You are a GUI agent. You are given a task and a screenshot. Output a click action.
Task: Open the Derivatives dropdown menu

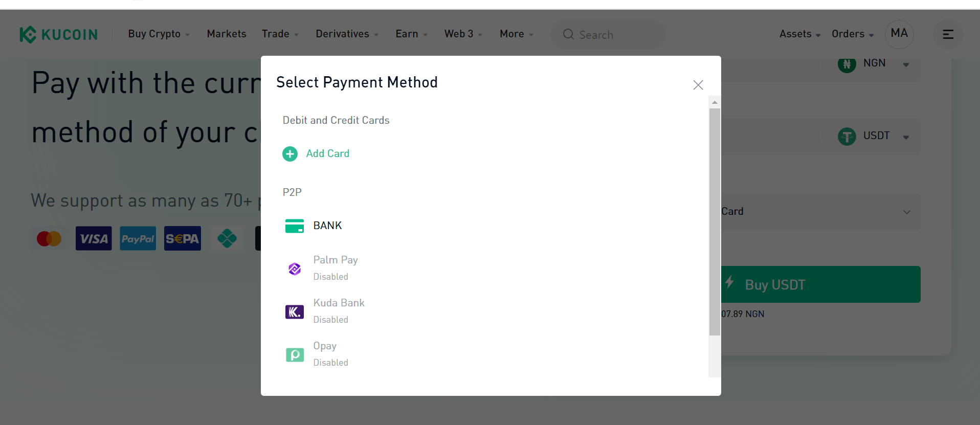tap(347, 34)
